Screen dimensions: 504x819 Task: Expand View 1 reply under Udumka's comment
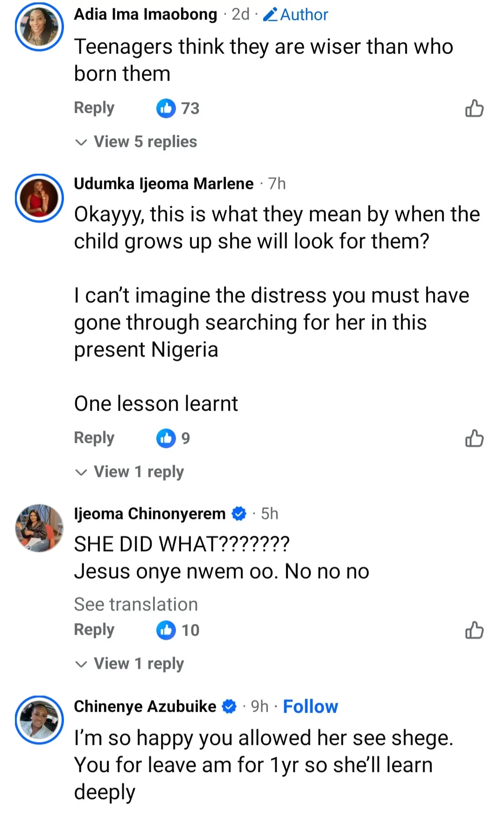(x=130, y=472)
